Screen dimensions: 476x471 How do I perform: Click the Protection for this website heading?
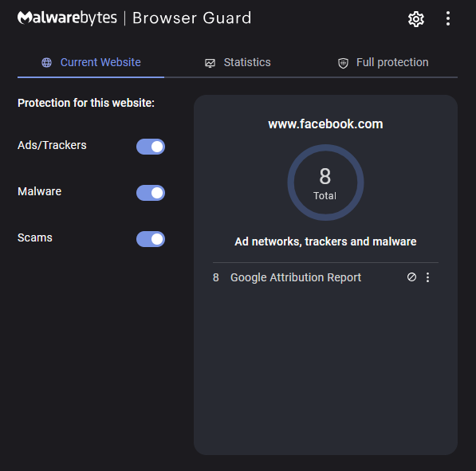pyautogui.click(x=86, y=103)
